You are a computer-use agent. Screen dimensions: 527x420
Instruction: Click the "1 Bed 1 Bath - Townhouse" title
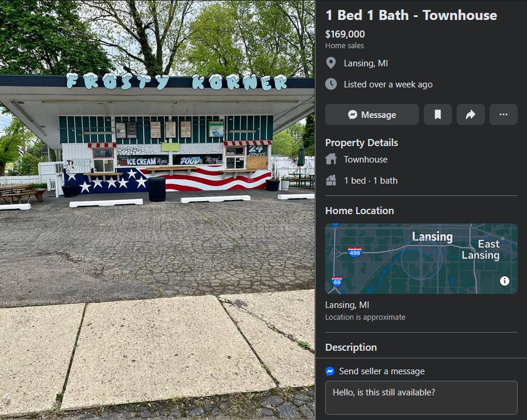(411, 15)
